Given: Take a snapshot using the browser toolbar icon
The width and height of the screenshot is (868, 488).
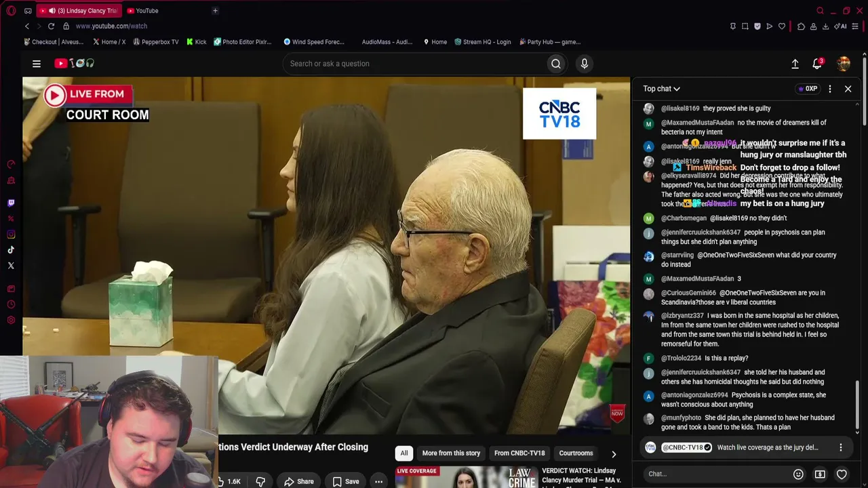Looking at the screenshot, I should click(x=745, y=26).
